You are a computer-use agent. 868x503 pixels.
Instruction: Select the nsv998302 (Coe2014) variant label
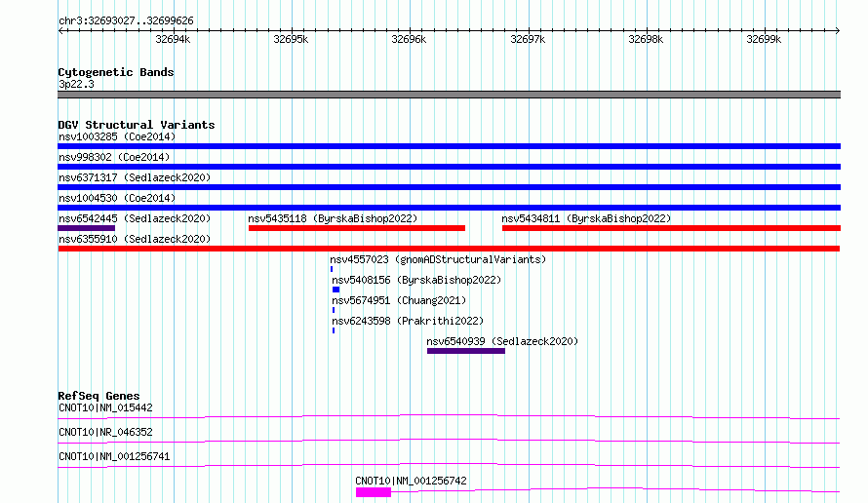(x=114, y=157)
